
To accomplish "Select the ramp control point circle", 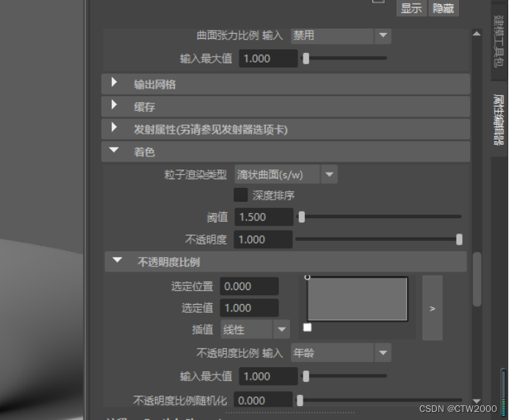I will point(307,277).
